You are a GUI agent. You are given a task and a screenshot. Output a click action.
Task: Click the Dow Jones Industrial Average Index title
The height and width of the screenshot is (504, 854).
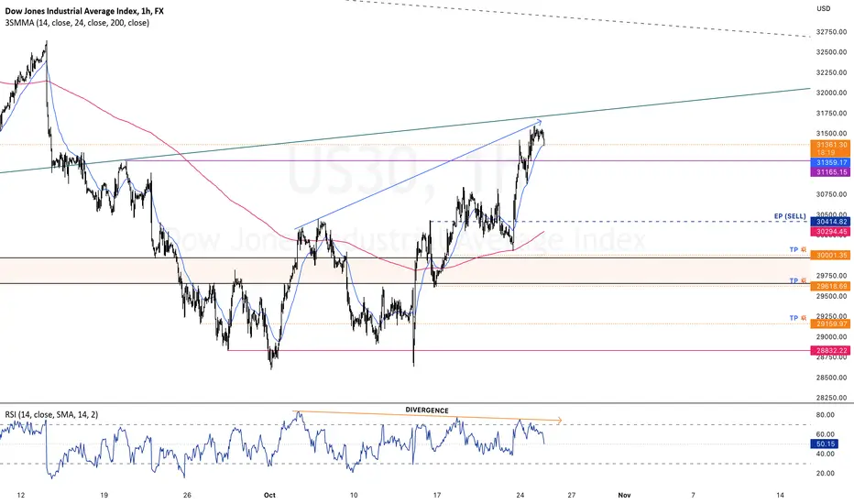84,11
